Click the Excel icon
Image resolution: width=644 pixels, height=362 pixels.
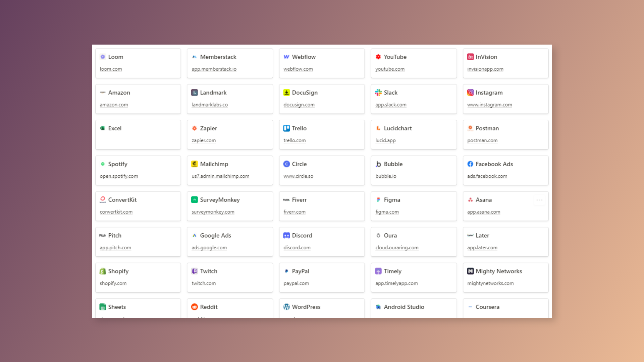click(103, 128)
